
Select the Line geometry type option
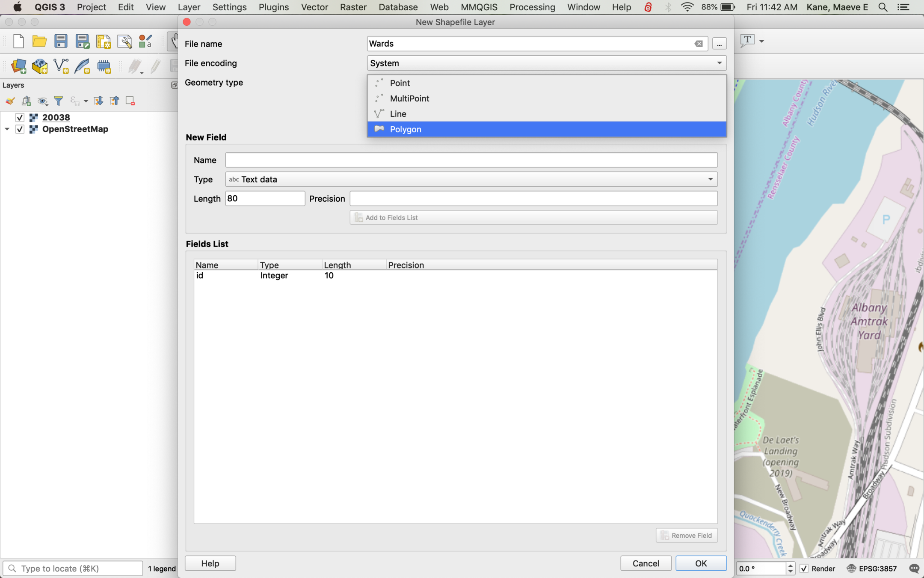pos(398,113)
